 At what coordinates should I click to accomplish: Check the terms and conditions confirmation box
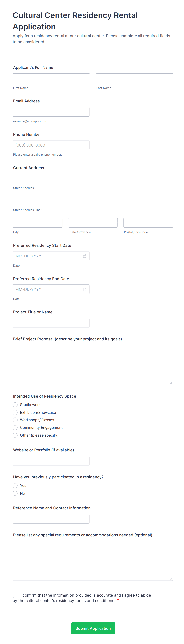click(x=16, y=595)
